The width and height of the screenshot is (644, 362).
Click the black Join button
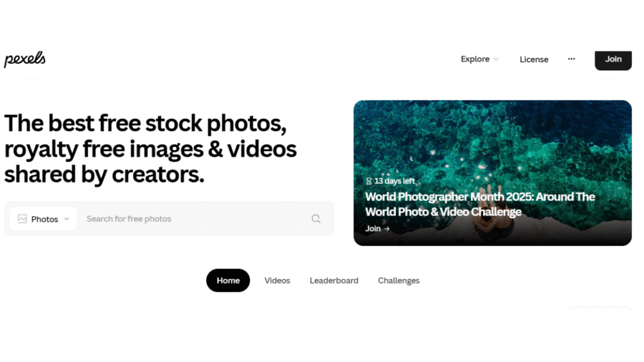pos(613,60)
